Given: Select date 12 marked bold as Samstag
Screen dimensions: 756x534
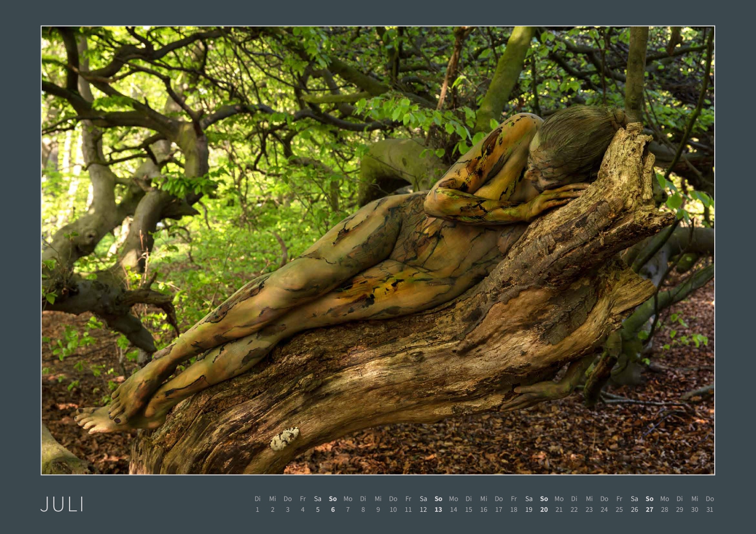Looking at the screenshot, I should pos(423,509).
